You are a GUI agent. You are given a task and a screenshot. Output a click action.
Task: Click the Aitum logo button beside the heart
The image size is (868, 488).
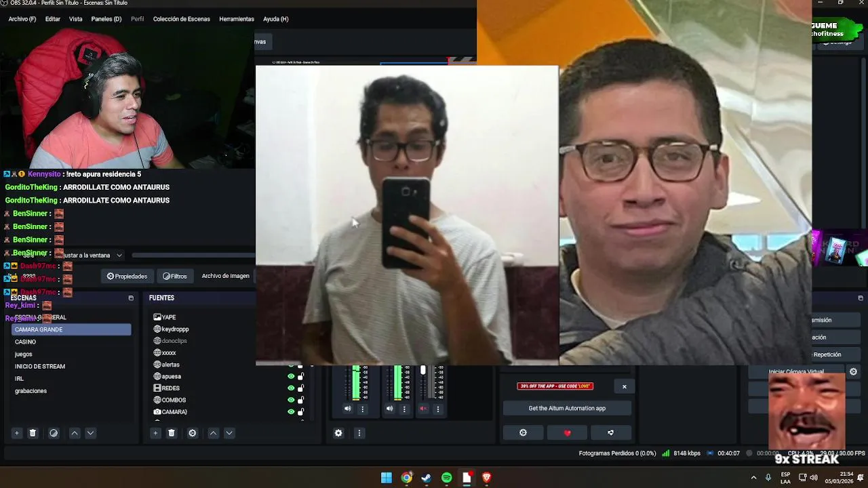[610, 432]
